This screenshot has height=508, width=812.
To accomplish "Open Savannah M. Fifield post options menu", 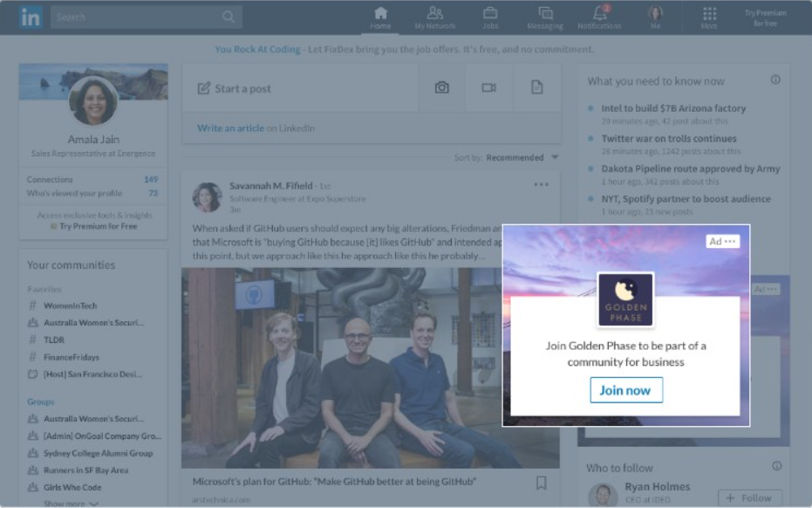I will 541,184.
